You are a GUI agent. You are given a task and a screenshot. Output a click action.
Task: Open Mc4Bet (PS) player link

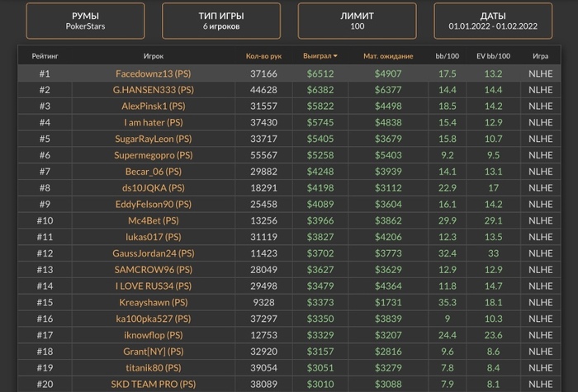click(154, 220)
